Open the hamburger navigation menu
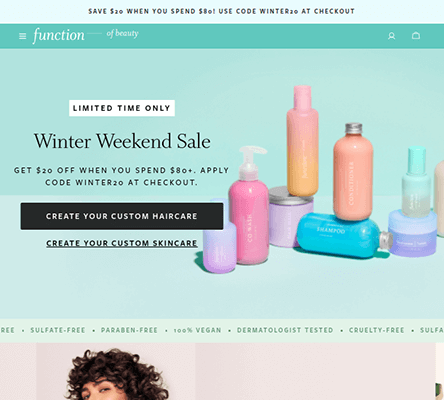444x400 pixels. 22,36
